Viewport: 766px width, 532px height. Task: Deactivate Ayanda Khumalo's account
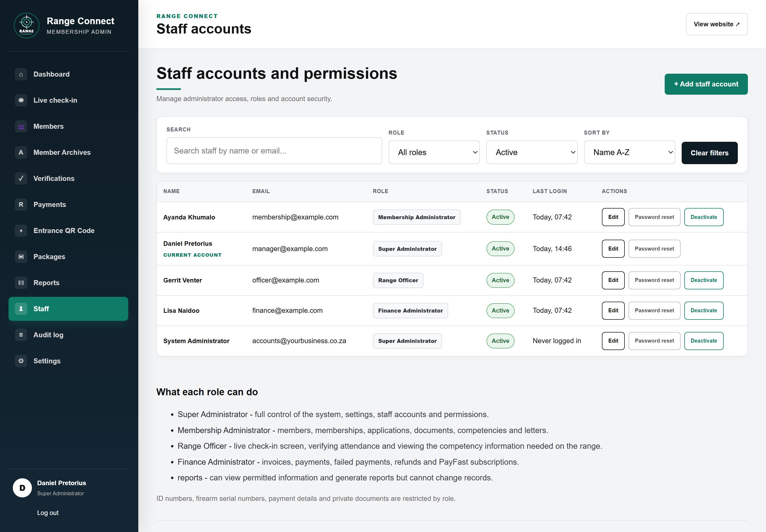704,217
